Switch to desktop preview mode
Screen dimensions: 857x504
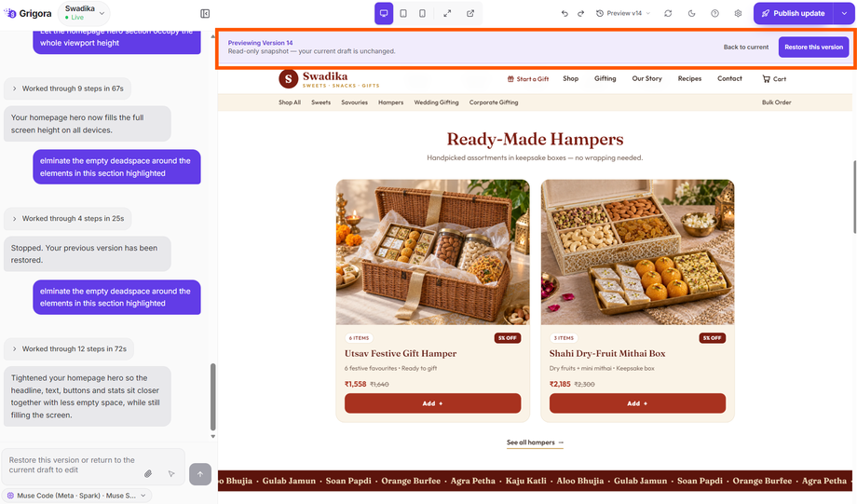click(384, 14)
